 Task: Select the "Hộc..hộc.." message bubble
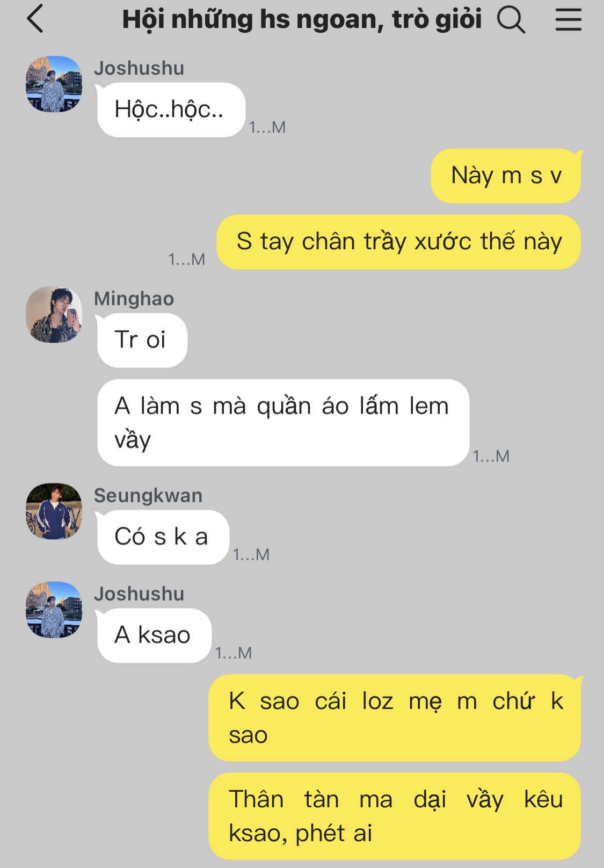tap(171, 110)
